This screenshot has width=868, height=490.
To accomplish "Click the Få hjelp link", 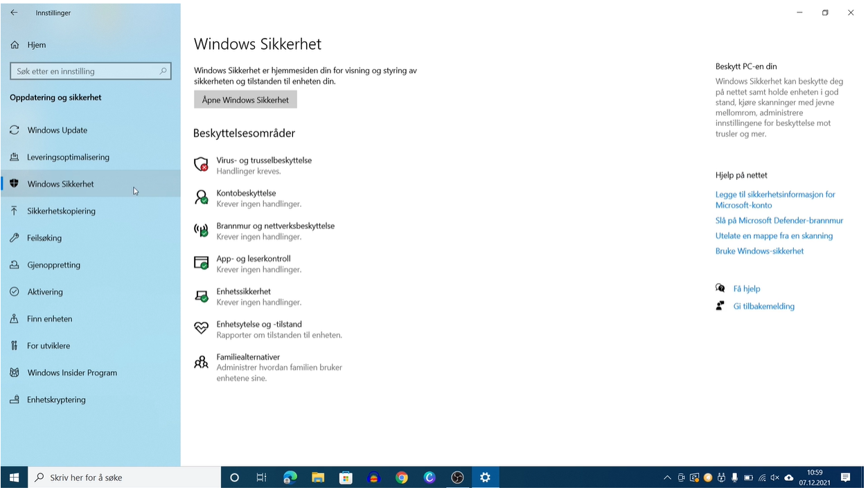I will pyautogui.click(x=746, y=289).
